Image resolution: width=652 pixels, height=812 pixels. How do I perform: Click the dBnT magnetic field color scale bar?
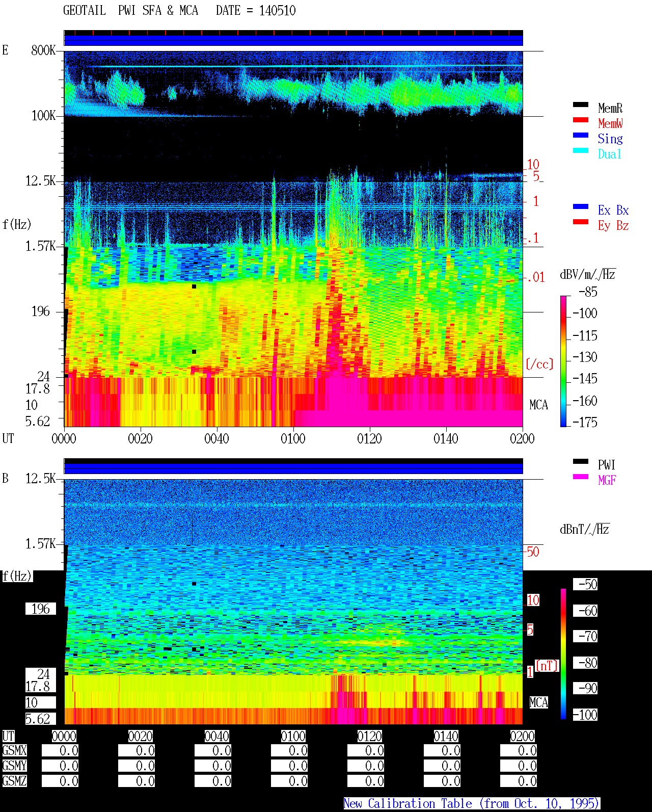[563, 654]
